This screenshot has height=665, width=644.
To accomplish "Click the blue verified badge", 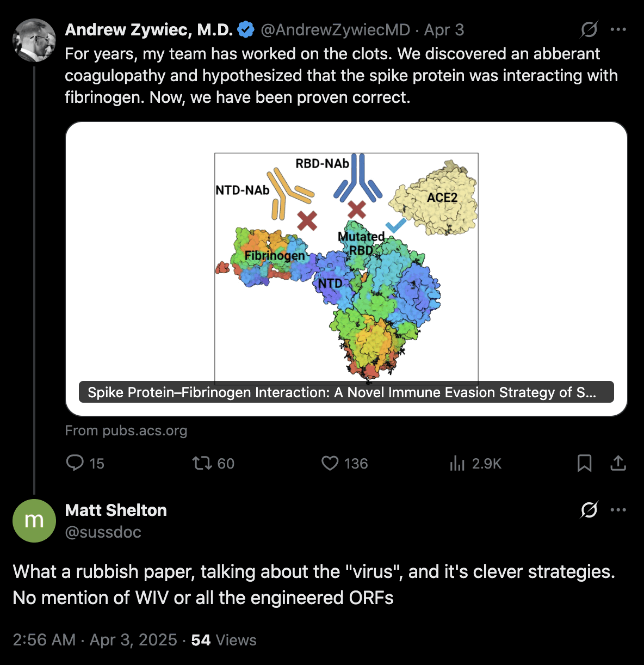I will click(x=246, y=29).
